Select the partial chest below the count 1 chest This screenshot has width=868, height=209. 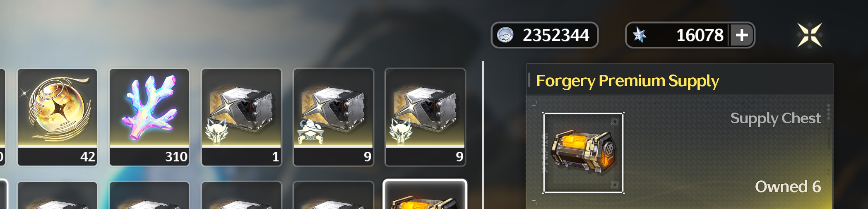click(241, 195)
